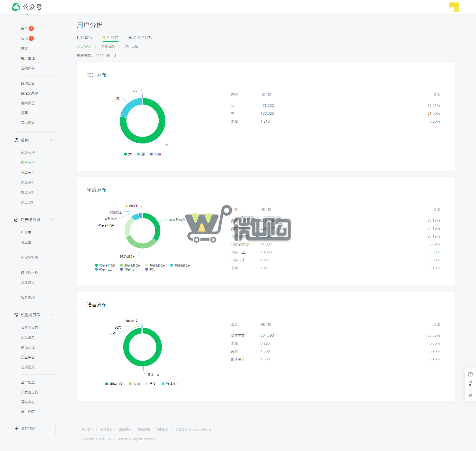The height and width of the screenshot is (451, 476).
Task: Open the 服务协议 footer link
Action: (x=106, y=429)
